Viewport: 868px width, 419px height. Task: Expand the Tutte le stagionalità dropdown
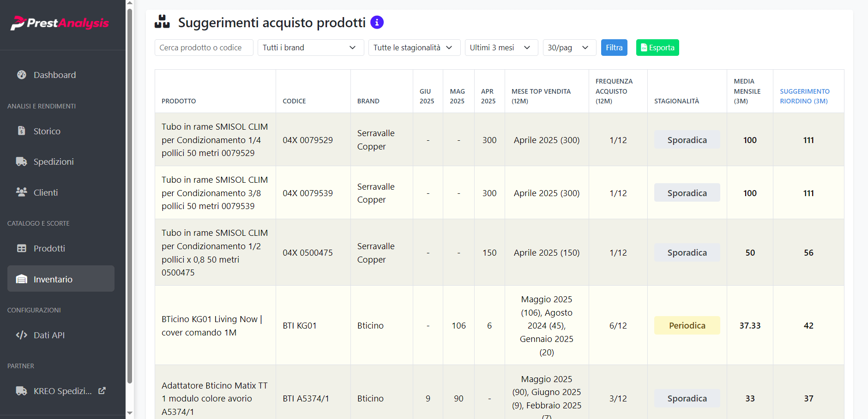point(414,48)
